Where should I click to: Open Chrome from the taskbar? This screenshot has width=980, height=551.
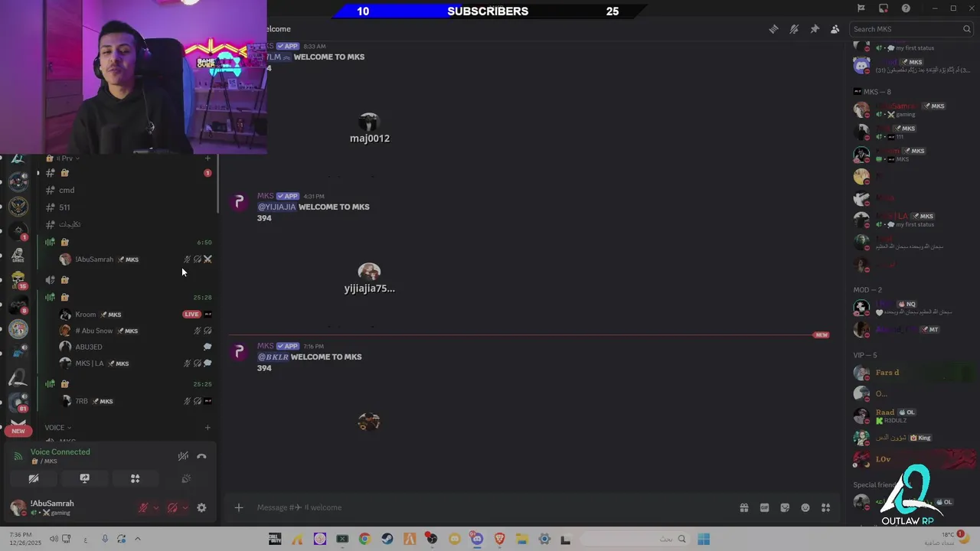point(364,540)
